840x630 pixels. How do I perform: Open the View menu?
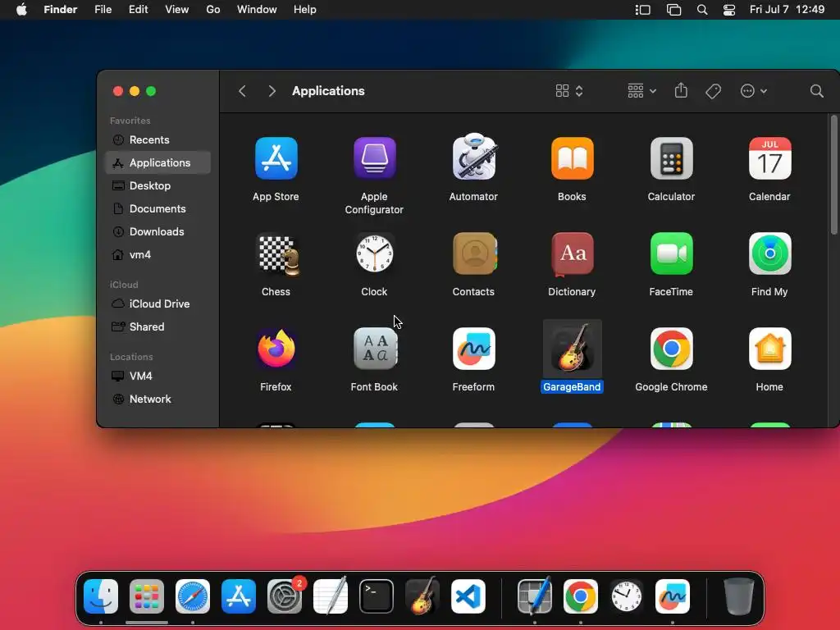pos(177,10)
